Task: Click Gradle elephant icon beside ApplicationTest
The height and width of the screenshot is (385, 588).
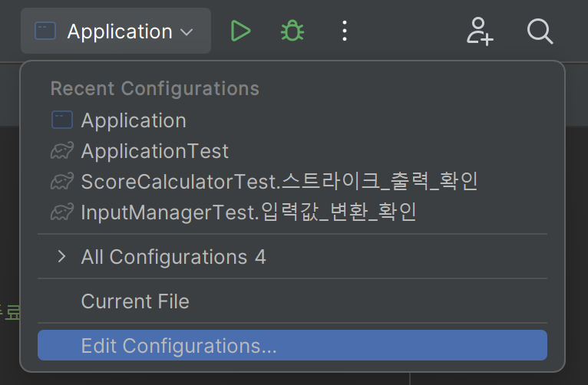Action: click(x=62, y=151)
